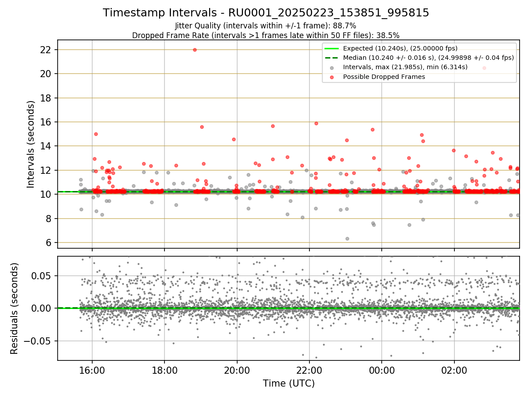Click the "8" y-axis tick label
532x399 pixels.
(x=49, y=219)
